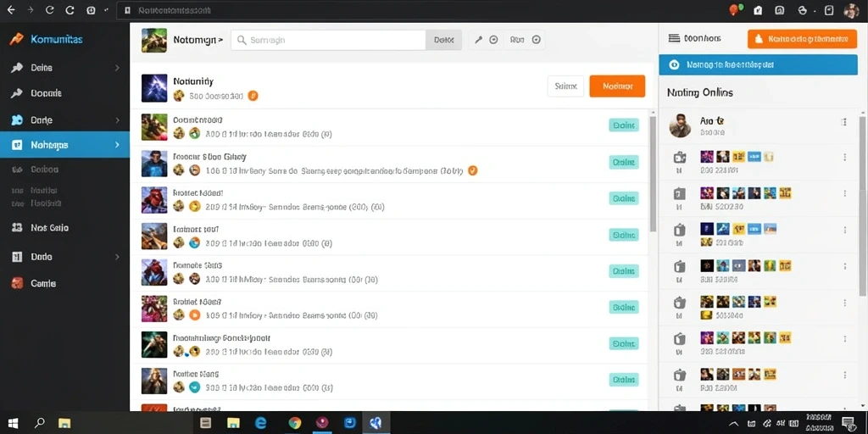Click the Gamie icon in the left sidebar

click(x=17, y=283)
